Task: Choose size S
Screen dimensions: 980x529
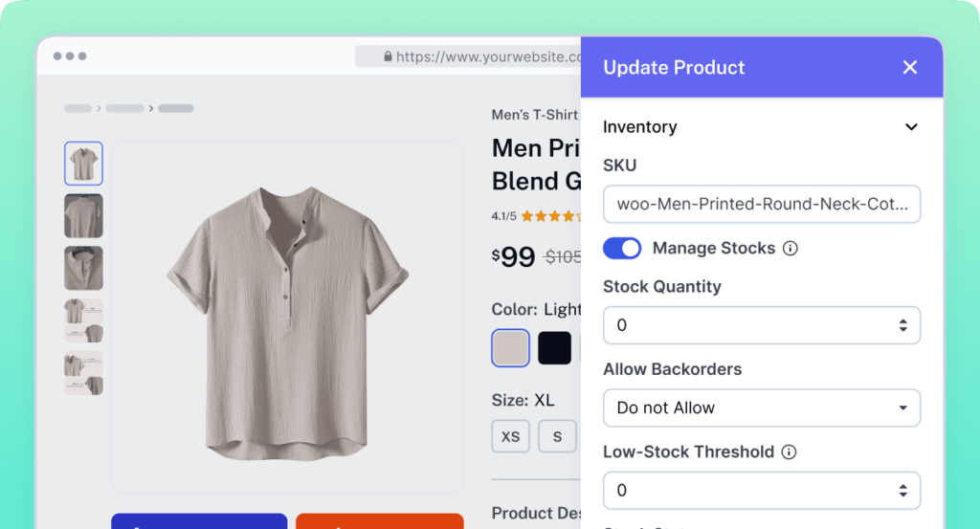Action: click(557, 436)
